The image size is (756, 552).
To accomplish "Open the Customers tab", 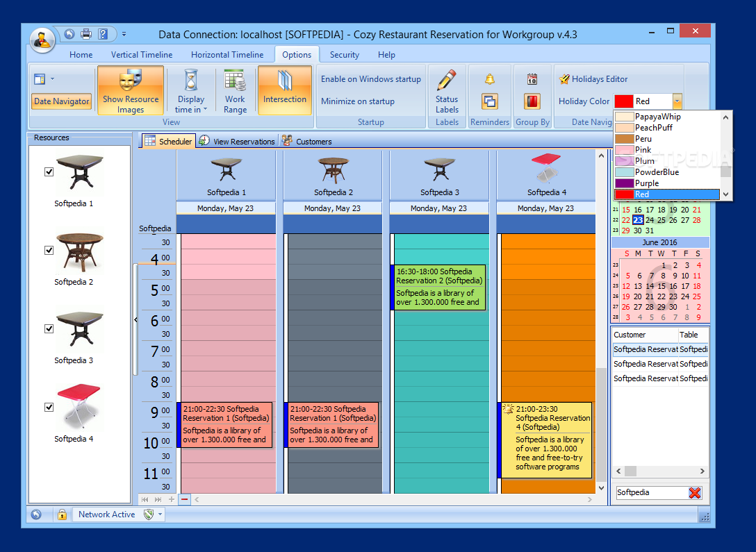I will tap(306, 141).
